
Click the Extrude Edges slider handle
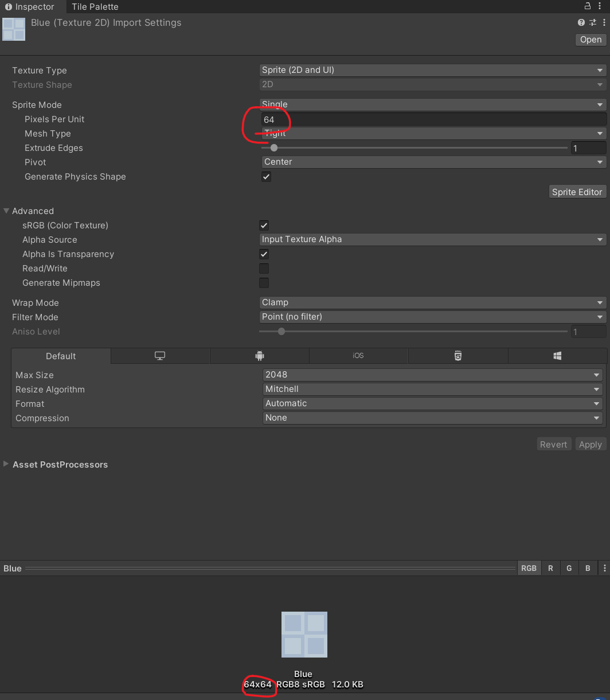pyautogui.click(x=274, y=148)
